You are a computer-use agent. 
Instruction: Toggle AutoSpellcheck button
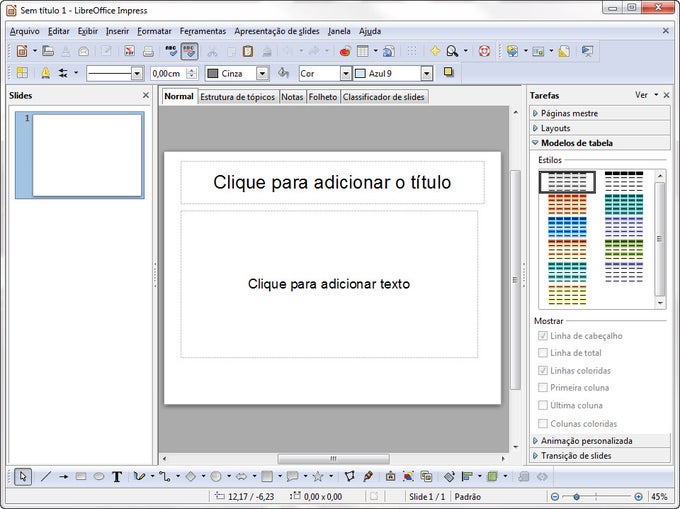tap(190, 51)
